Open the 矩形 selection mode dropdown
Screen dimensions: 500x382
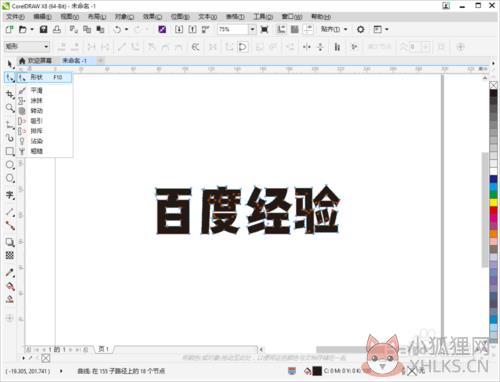coord(27,46)
